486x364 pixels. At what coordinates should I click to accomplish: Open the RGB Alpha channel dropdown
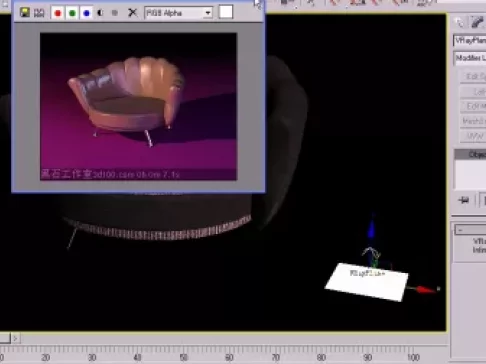click(x=179, y=13)
